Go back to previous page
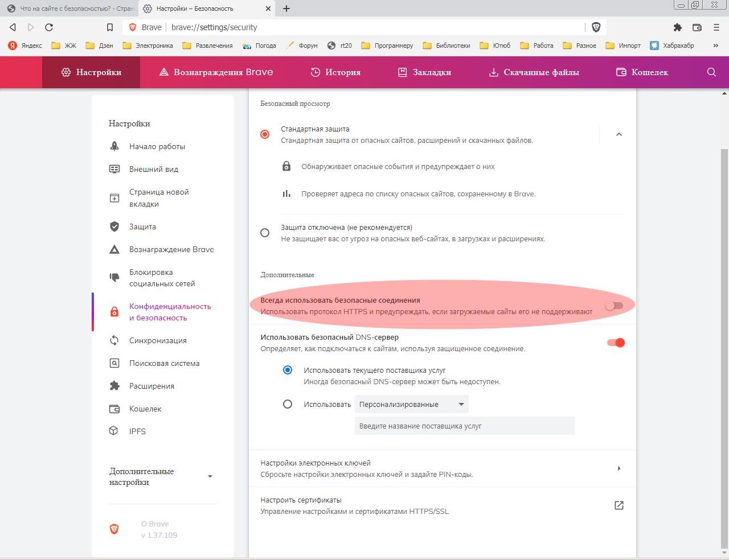The height and width of the screenshot is (560, 729). coord(13,27)
